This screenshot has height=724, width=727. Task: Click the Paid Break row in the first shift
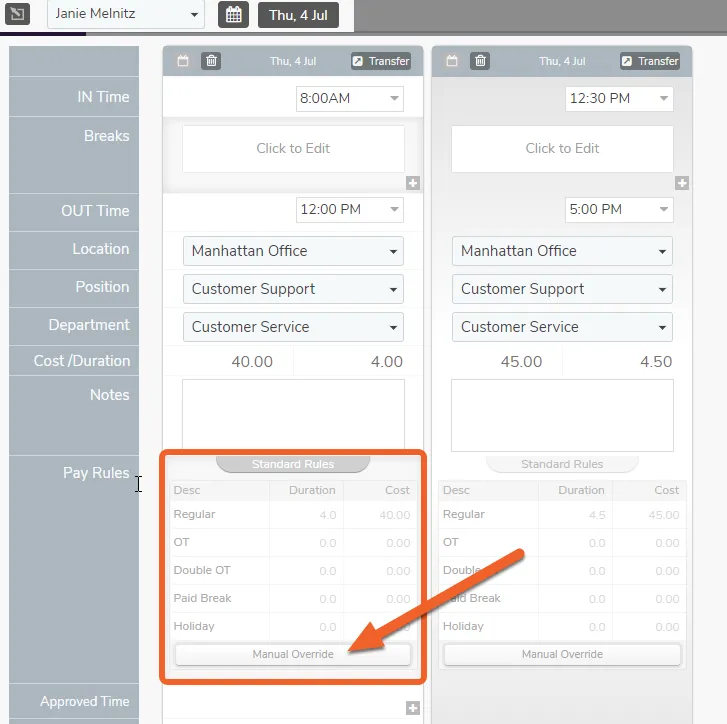pyautogui.click(x=292, y=598)
